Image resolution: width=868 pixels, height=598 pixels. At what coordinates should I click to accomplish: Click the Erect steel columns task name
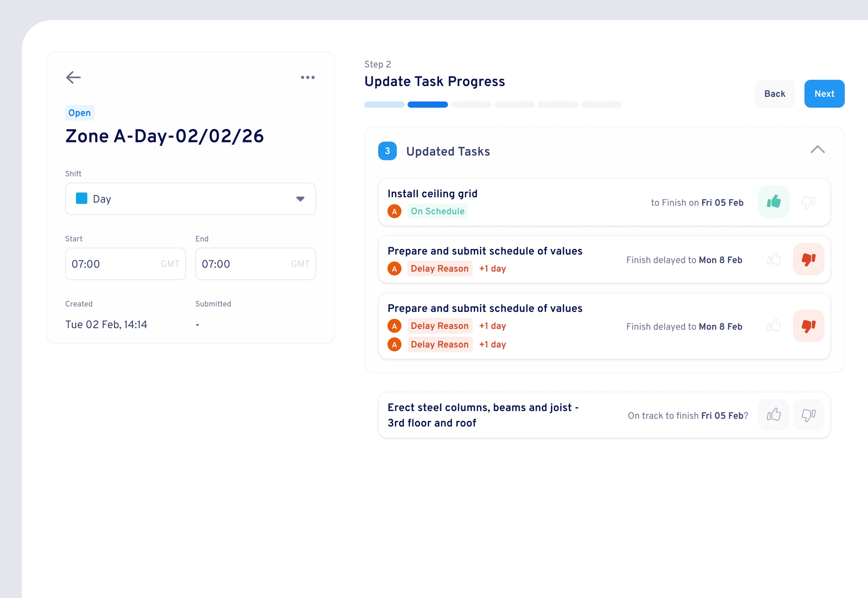[x=483, y=415]
